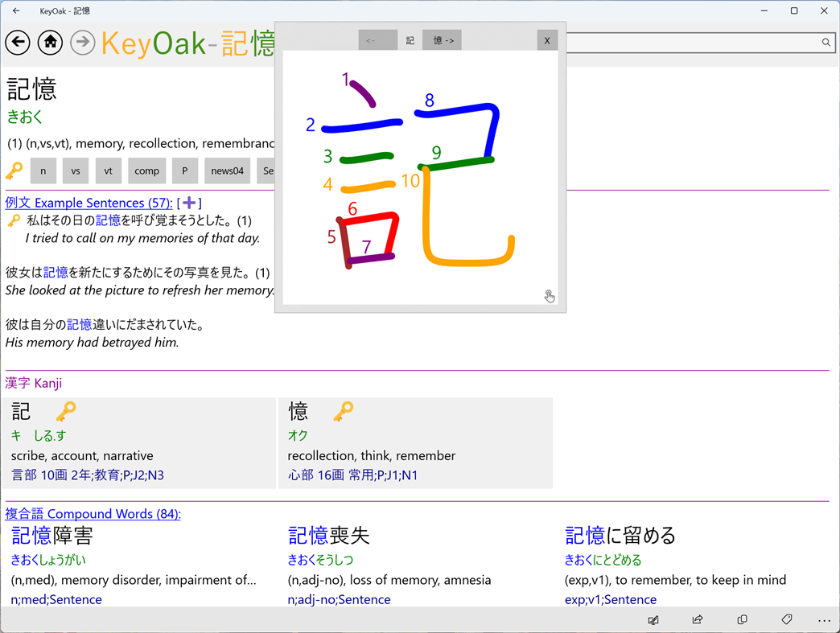Click the Copy icon in the bottom toolbar

point(741,620)
